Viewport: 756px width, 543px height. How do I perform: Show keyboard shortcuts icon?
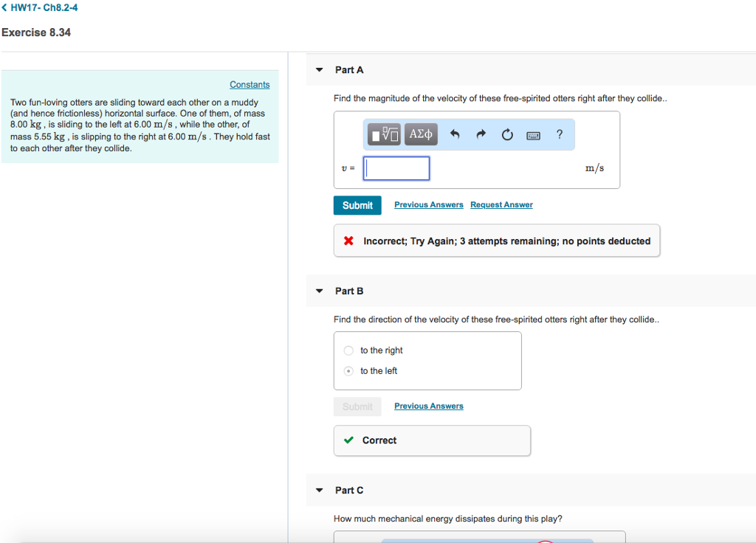[533, 135]
